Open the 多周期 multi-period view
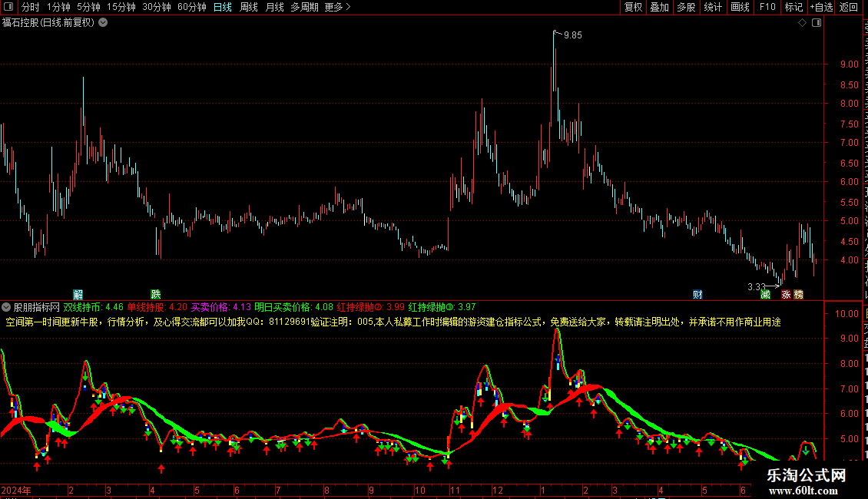This screenshot has height=499, width=868. click(x=304, y=7)
